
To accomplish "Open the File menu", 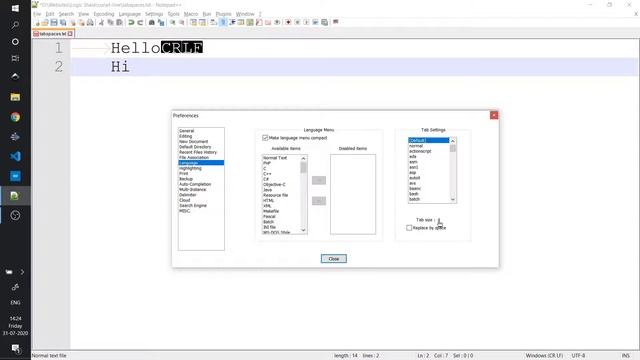I will coord(37,14).
